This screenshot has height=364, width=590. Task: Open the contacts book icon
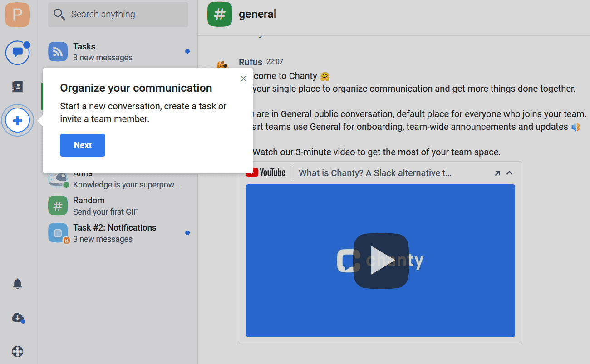pyautogui.click(x=17, y=86)
